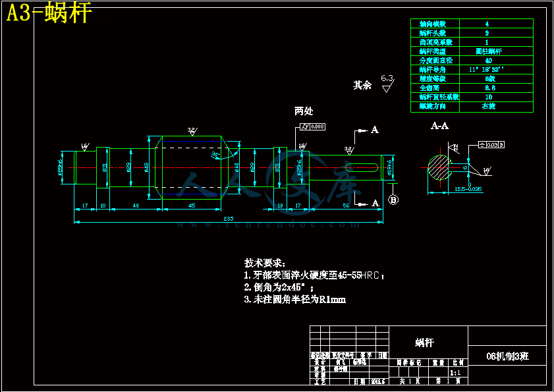Image resolution: width=554 pixels, height=392 pixels.
Task: Click the 6.3 roughness symbol beside 其余
Action: pyautogui.click(x=387, y=84)
